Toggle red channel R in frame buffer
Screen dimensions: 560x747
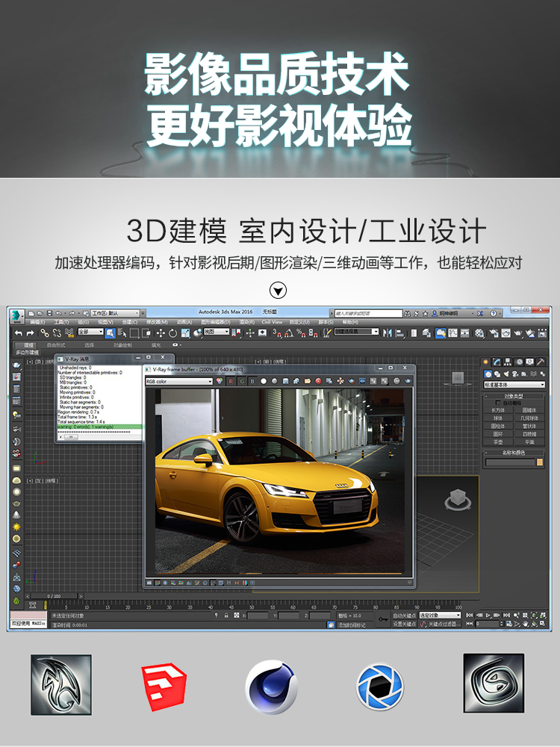pos(231,381)
